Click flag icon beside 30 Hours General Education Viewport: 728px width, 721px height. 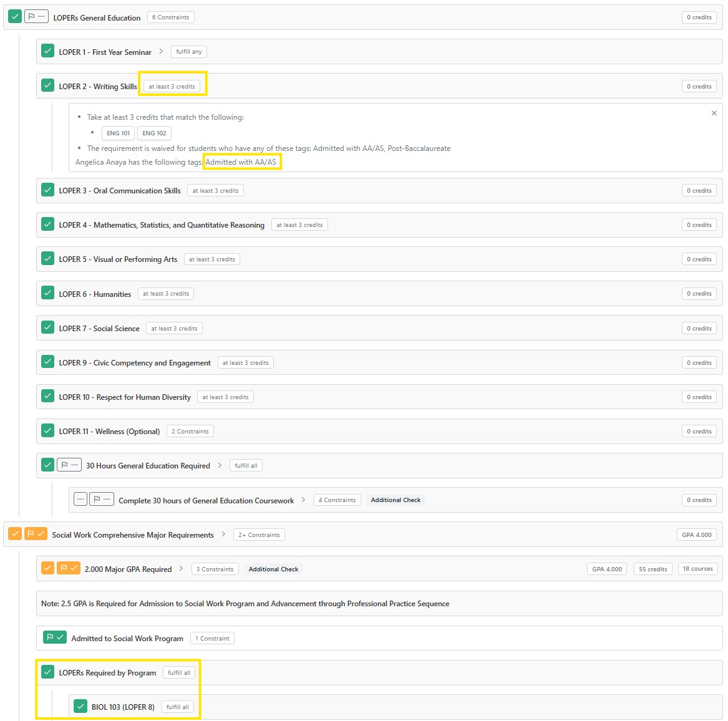(69, 465)
